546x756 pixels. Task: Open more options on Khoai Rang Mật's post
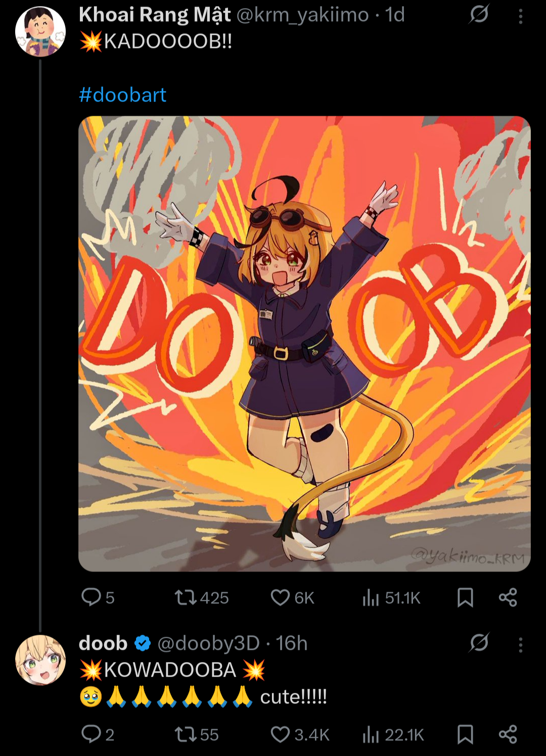pos(520,17)
